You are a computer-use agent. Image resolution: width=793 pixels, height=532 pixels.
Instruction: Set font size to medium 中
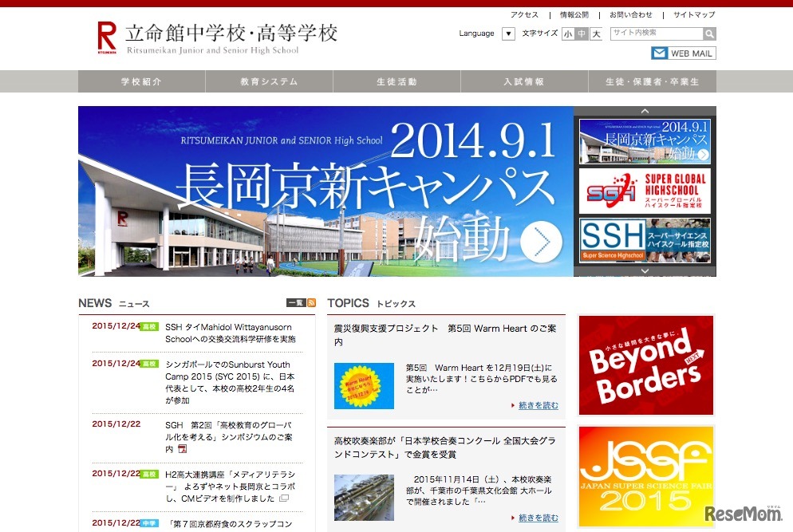582,33
